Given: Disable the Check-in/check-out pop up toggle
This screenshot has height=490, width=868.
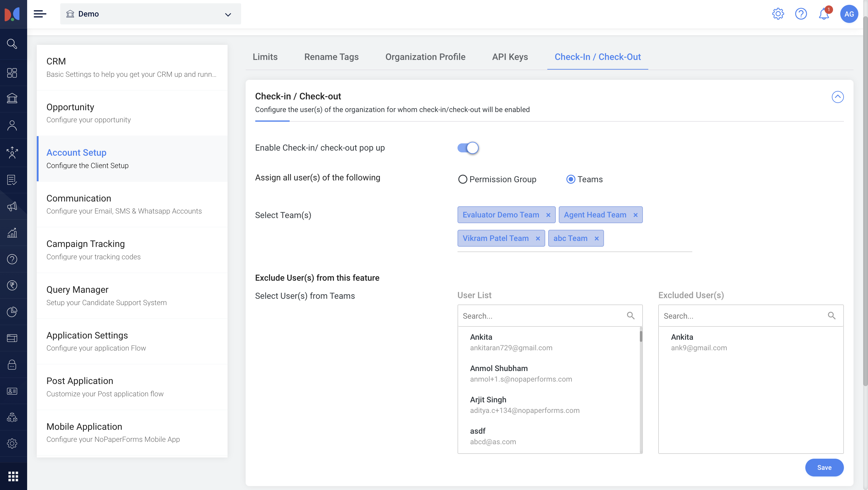Looking at the screenshot, I should [468, 148].
